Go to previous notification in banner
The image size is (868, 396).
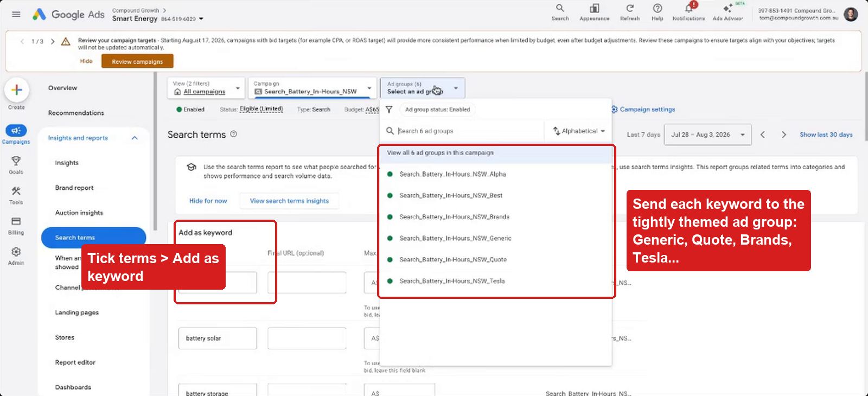click(x=22, y=41)
